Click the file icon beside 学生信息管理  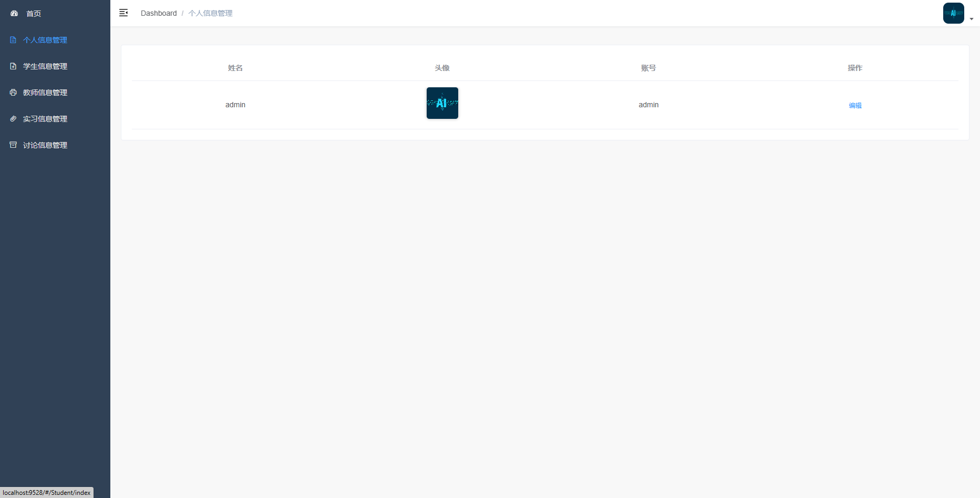coord(13,66)
